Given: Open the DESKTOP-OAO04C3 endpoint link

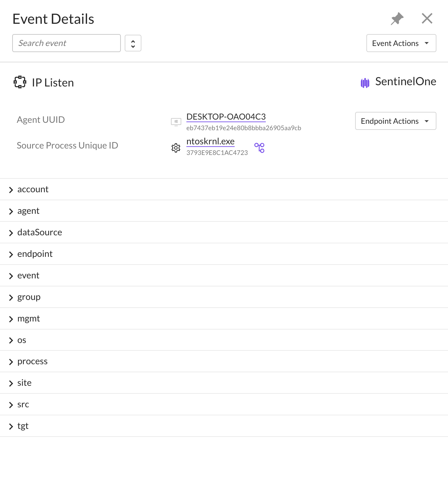Looking at the screenshot, I should click(x=226, y=117).
